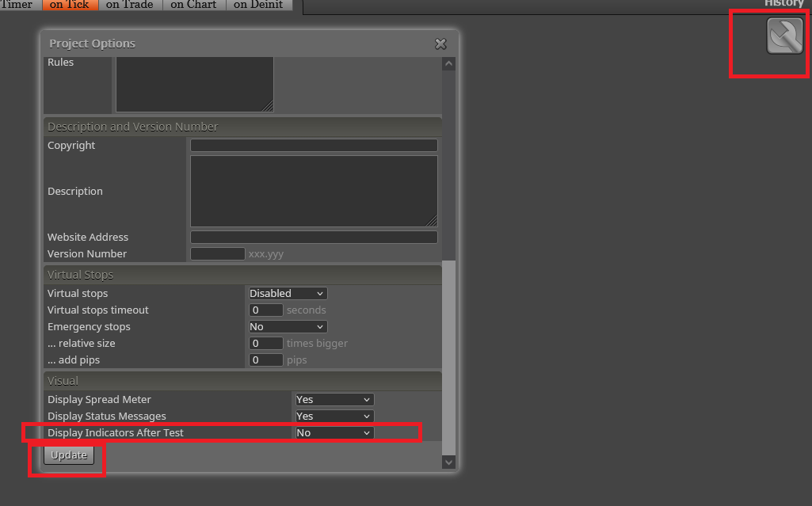Screen dimensions: 812x506
Task: Open the Display Indicators After Test dropdown
Action: [334, 432]
